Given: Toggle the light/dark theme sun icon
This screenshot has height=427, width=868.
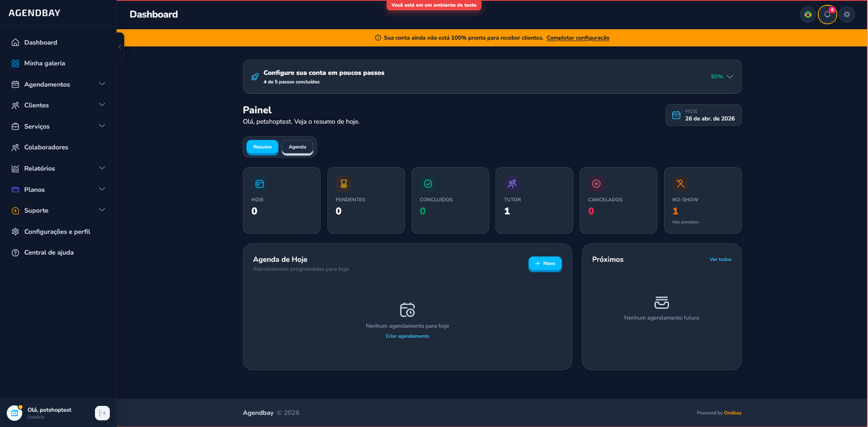Looking at the screenshot, I should click(847, 15).
